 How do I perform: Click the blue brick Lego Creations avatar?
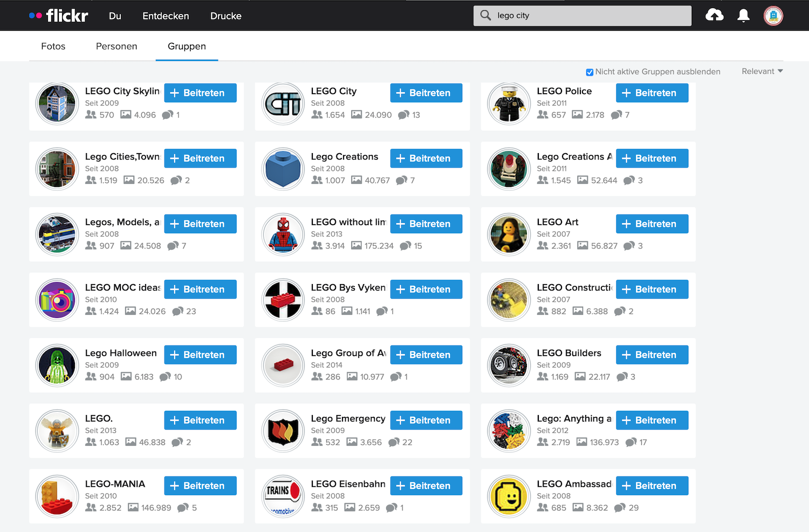click(283, 169)
